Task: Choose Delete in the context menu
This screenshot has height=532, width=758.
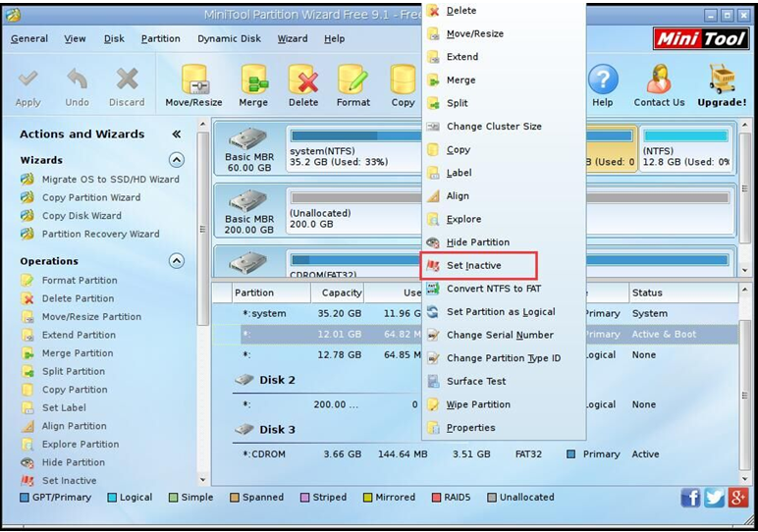Action: coord(504,11)
